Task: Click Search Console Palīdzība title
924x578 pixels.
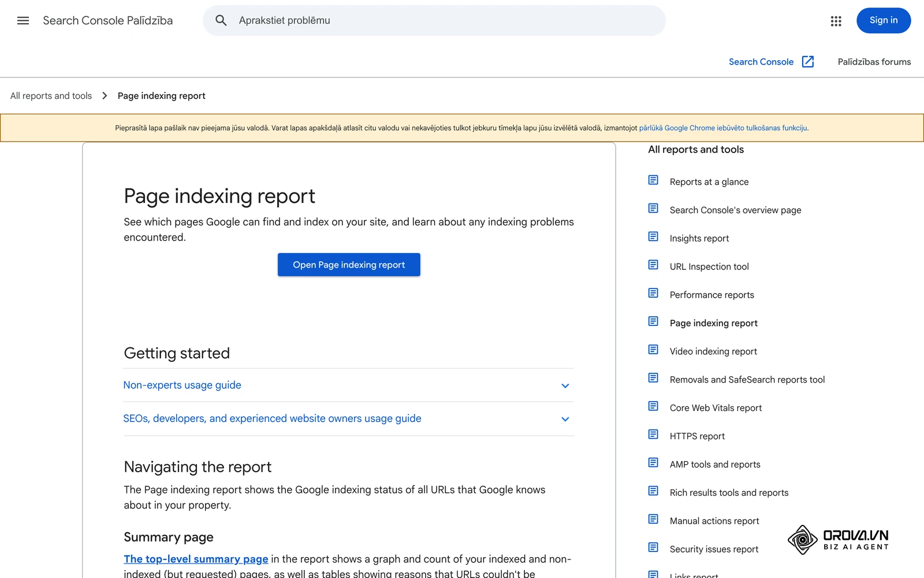Action: pyautogui.click(x=107, y=21)
